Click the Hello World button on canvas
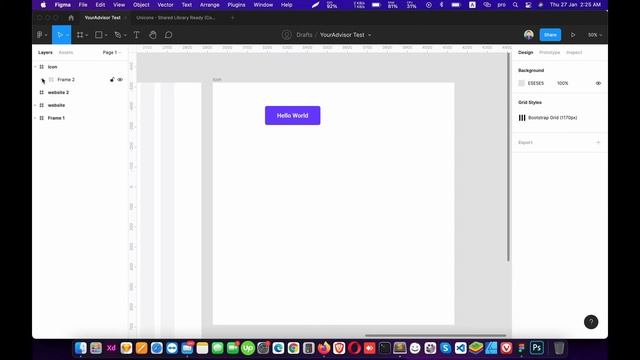This screenshot has height=360, width=640. (x=293, y=116)
